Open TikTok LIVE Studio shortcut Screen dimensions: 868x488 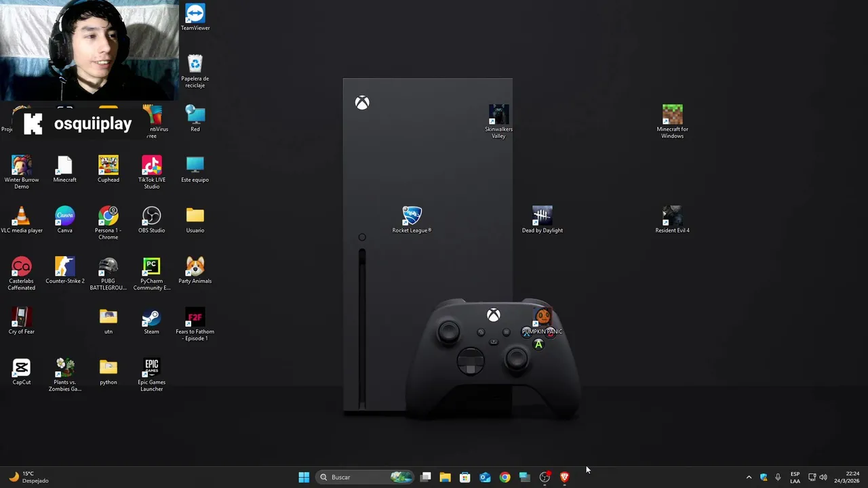coord(151,172)
